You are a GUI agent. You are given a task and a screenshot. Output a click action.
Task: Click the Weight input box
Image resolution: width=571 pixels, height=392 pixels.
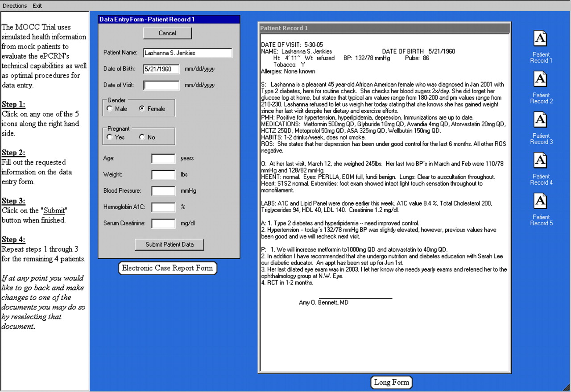coord(163,174)
